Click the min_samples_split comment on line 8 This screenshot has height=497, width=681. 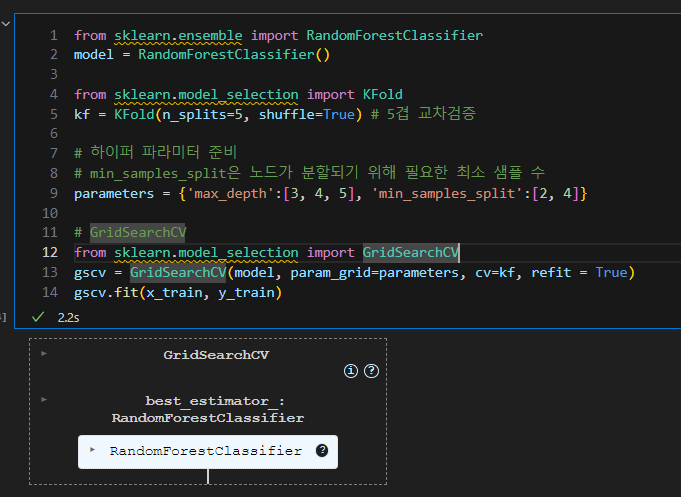[x=309, y=172]
